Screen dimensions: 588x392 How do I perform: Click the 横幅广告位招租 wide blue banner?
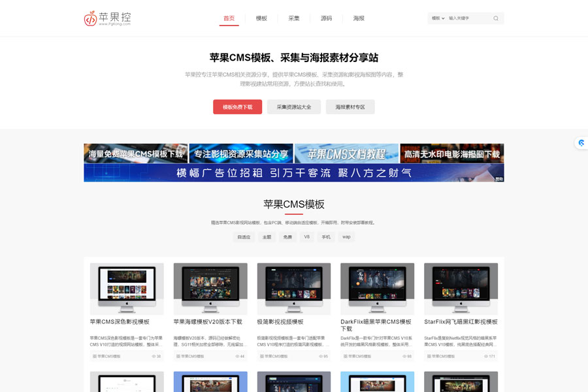tap(294, 173)
